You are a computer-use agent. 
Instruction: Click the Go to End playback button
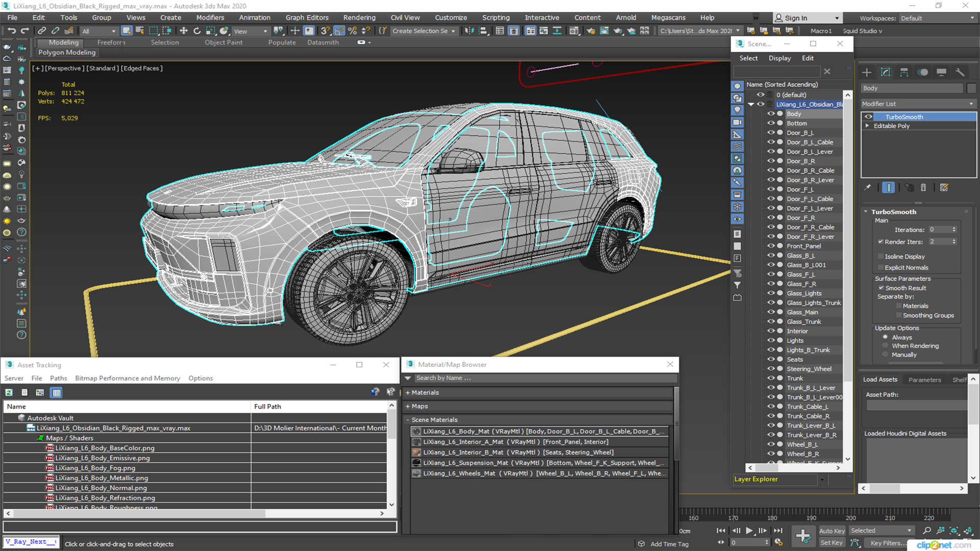[x=778, y=531]
